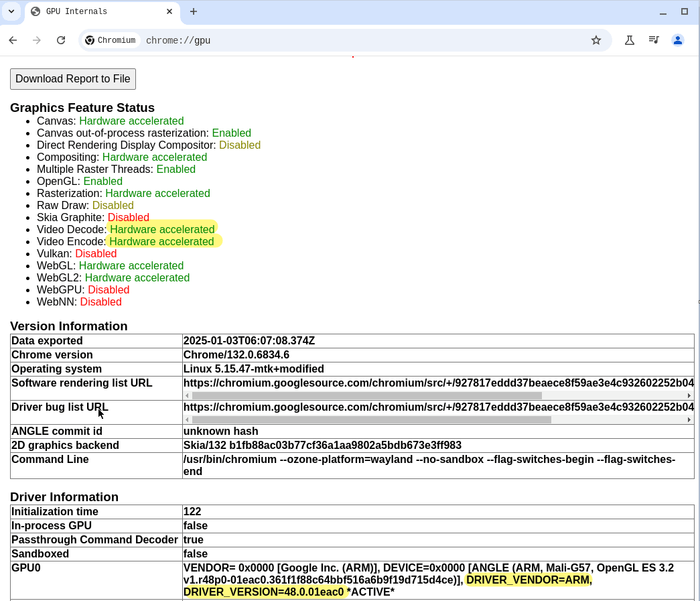Click Driver bug list URL scrollbar thumb
700x601 pixels.
(371, 420)
